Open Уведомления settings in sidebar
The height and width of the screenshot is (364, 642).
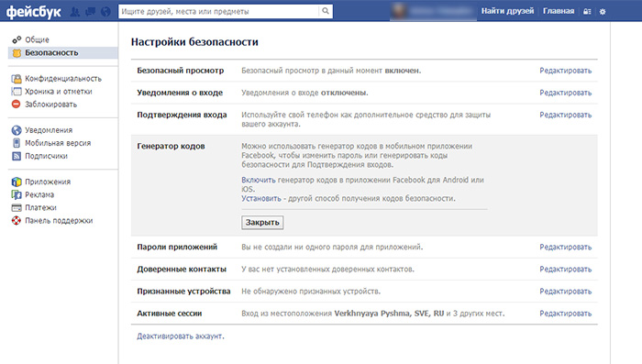click(49, 130)
